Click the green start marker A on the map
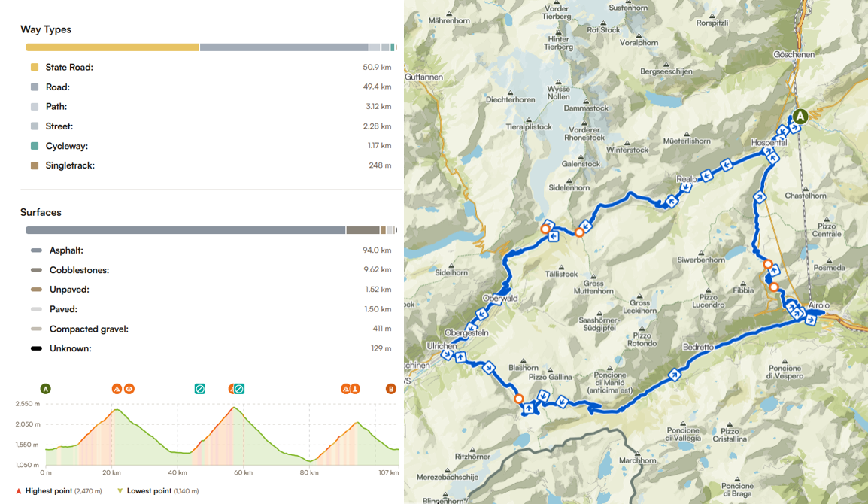 click(x=800, y=117)
